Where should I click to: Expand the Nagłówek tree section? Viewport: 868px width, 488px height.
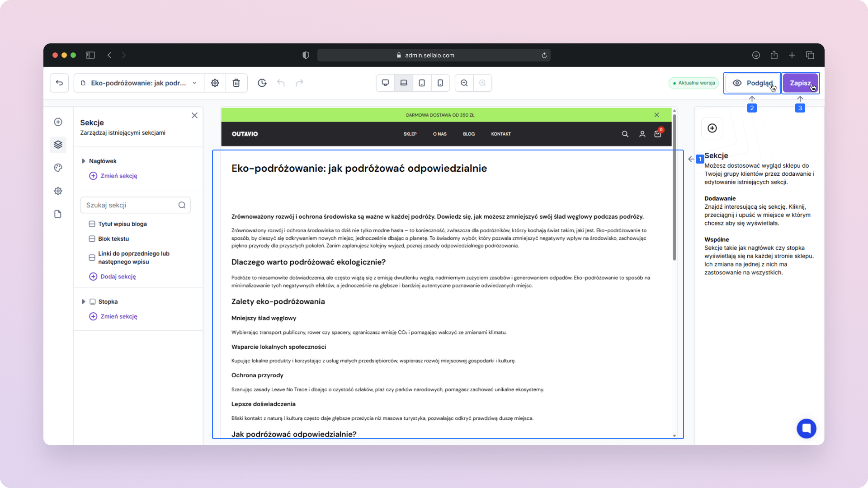[84, 161]
